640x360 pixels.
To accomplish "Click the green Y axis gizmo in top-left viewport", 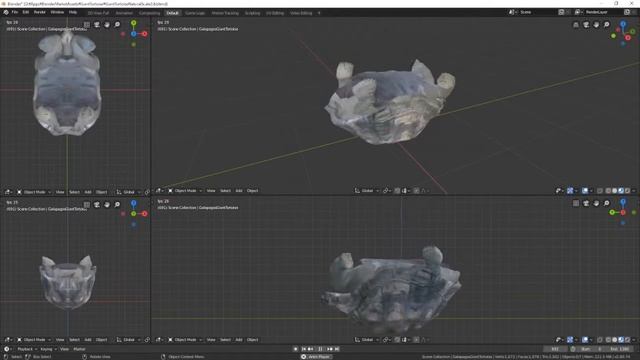I will tap(133, 23).
